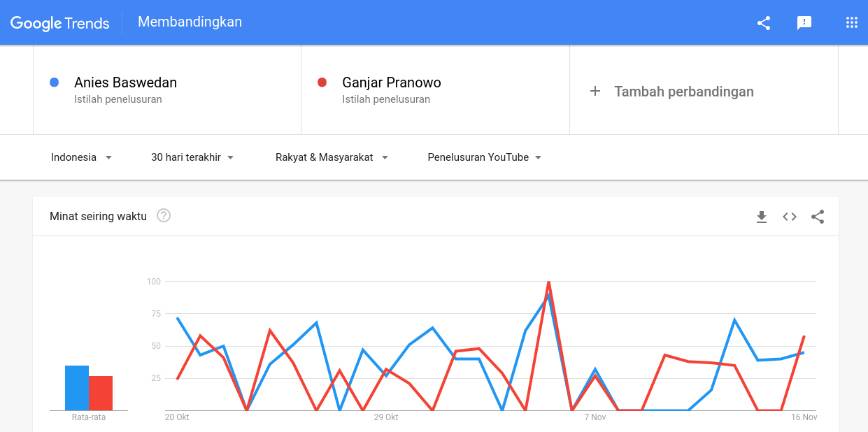Click the red dot beside Ganjar Pranowo

point(322,82)
